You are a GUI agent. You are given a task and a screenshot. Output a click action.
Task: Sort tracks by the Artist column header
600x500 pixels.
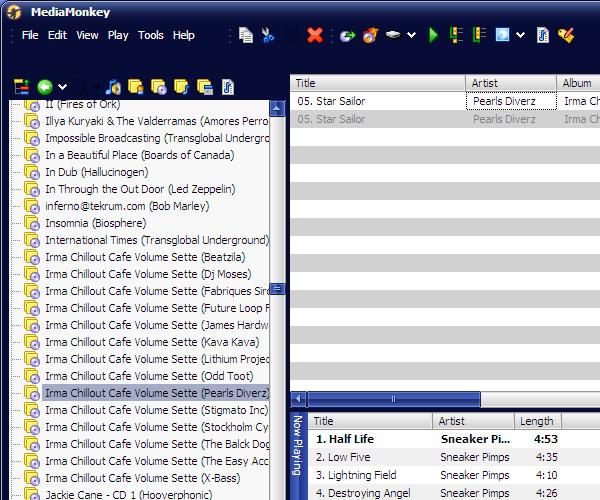pos(510,83)
